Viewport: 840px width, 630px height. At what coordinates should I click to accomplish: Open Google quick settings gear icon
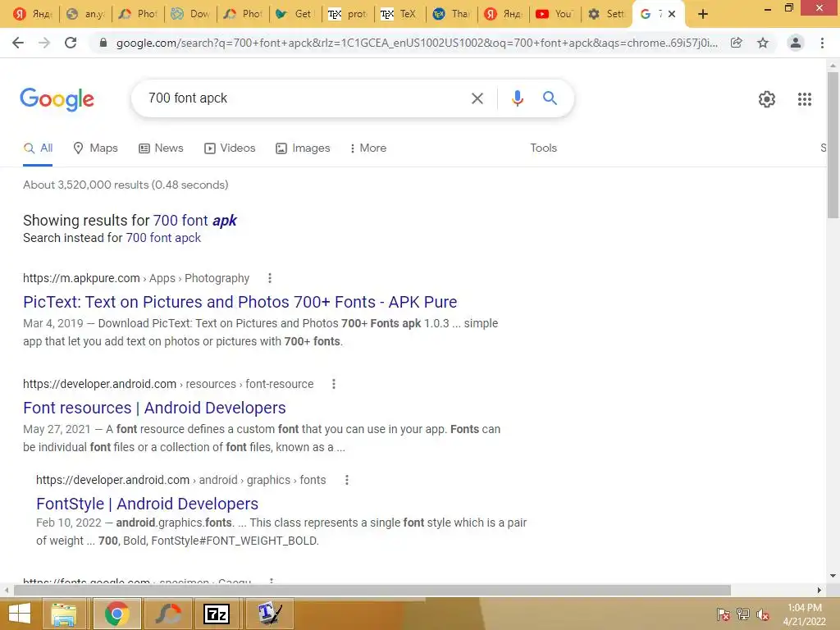point(767,99)
